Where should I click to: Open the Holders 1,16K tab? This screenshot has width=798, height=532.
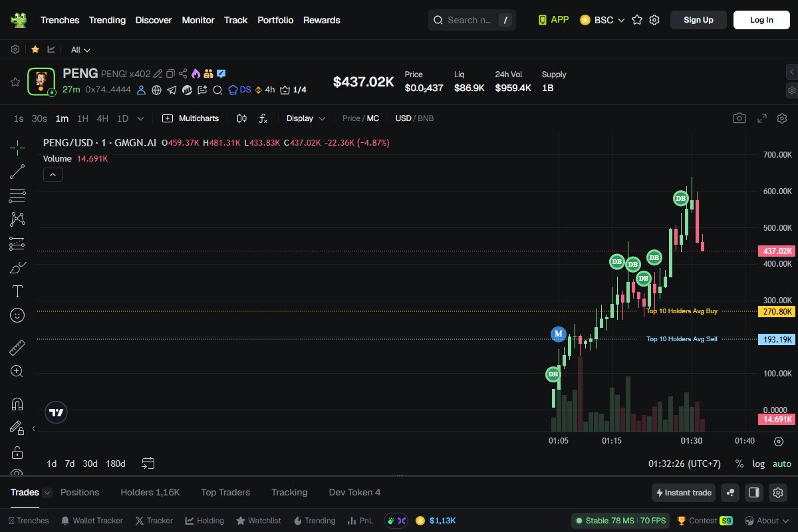[x=150, y=493]
